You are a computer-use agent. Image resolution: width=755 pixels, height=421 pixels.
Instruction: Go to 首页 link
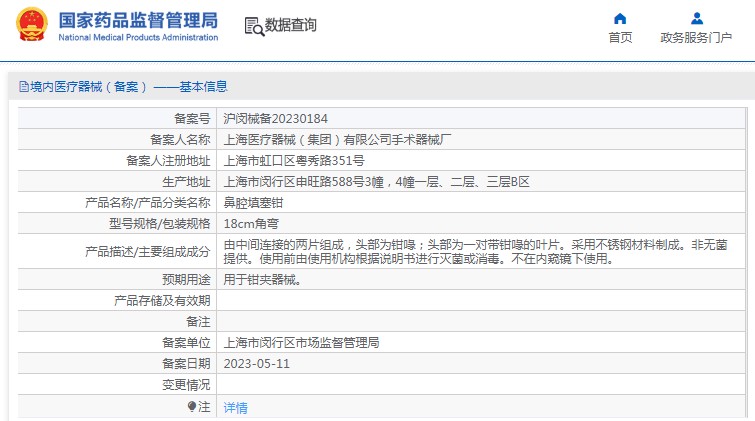[620, 38]
